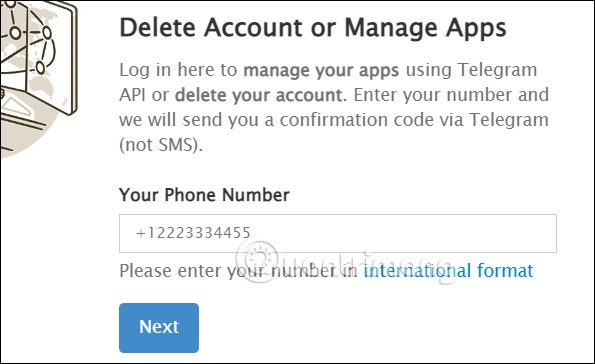Screen dimensions: 595x364
Task: Click the 'Your Phone Number' label
Action: click(x=204, y=195)
